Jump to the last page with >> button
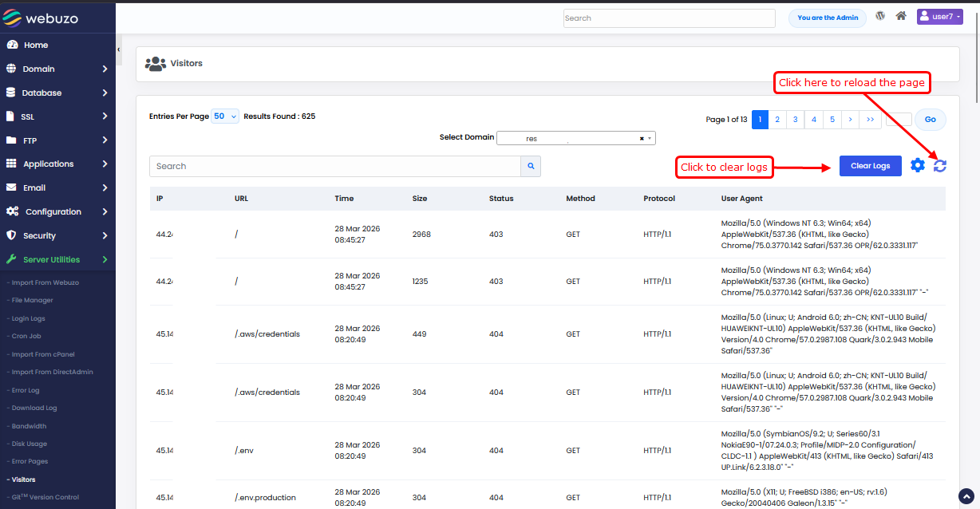 pyautogui.click(x=869, y=120)
